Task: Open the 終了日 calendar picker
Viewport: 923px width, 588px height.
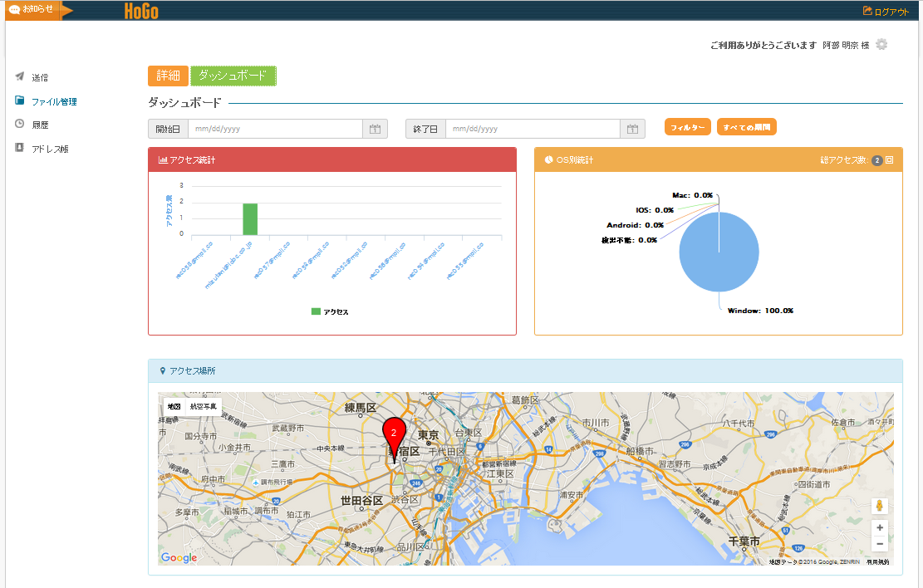Action: tap(631, 129)
